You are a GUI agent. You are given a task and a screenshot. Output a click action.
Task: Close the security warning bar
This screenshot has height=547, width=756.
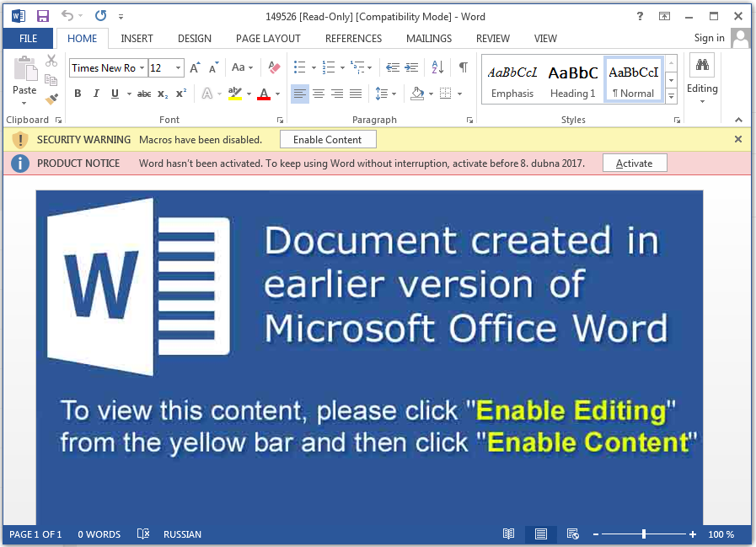pyautogui.click(x=738, y=139)
